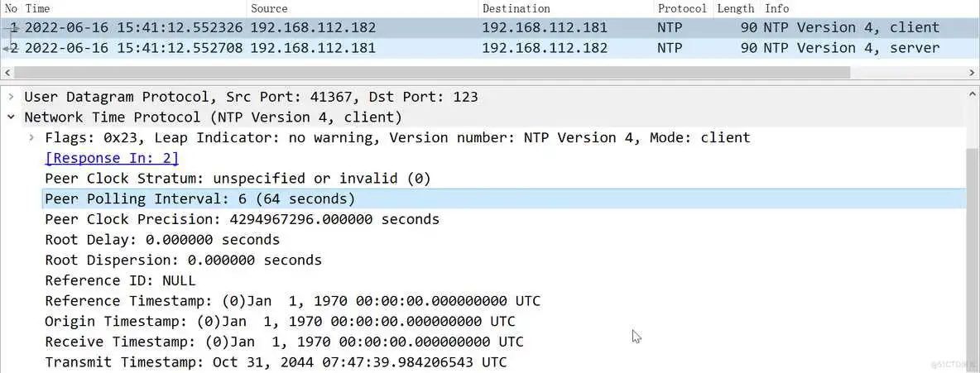Click the packet list scroll-left arrow
This screenshot has height=373, width=980.
7,73
